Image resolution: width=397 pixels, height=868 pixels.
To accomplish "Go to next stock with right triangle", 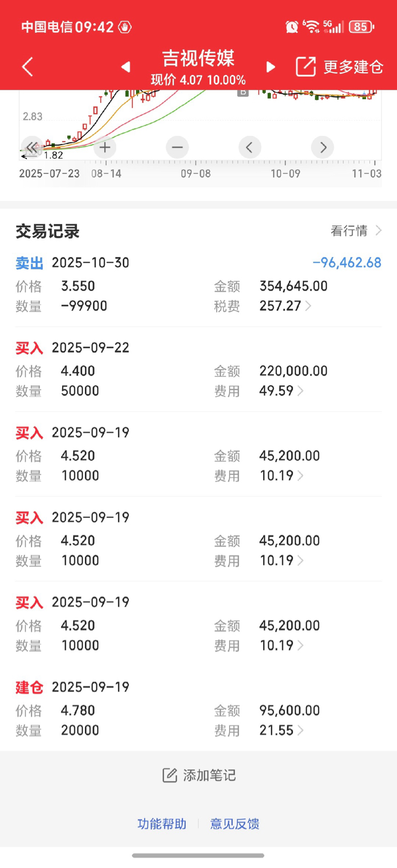I will tap(271, 67).
